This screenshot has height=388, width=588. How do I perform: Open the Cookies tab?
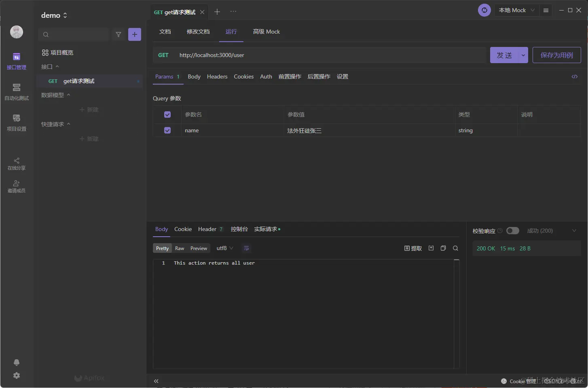point(244,76)
